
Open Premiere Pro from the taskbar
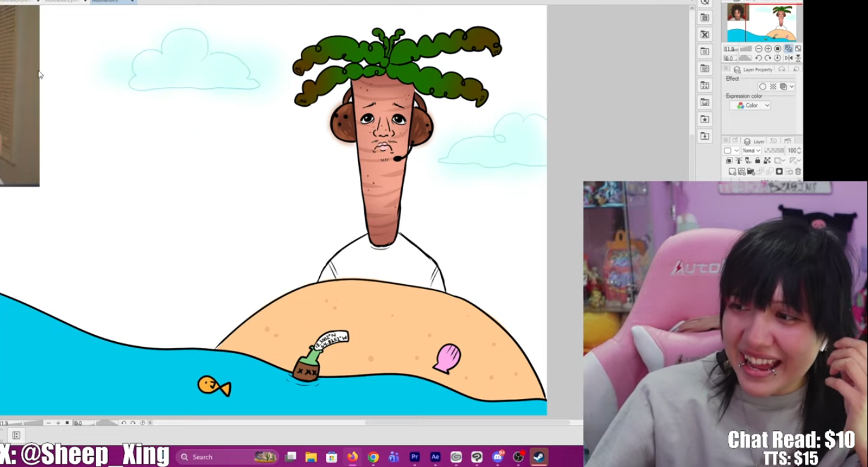click(415, 457)
